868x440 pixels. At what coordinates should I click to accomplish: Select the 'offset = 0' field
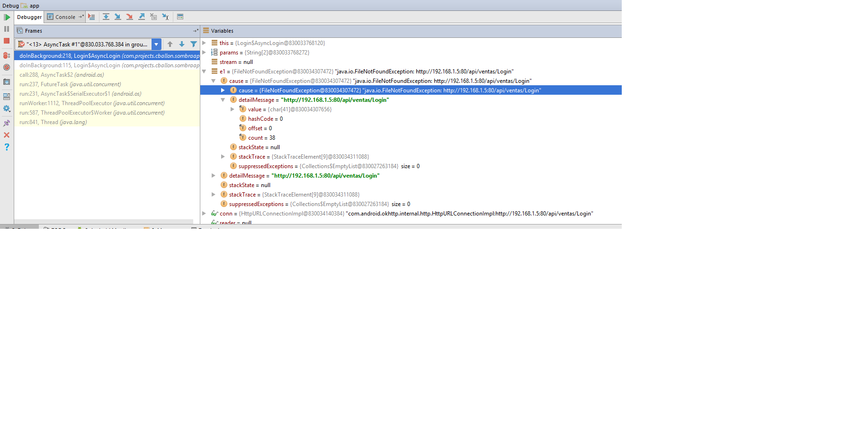pyautogui.click(x=411, y=128)
